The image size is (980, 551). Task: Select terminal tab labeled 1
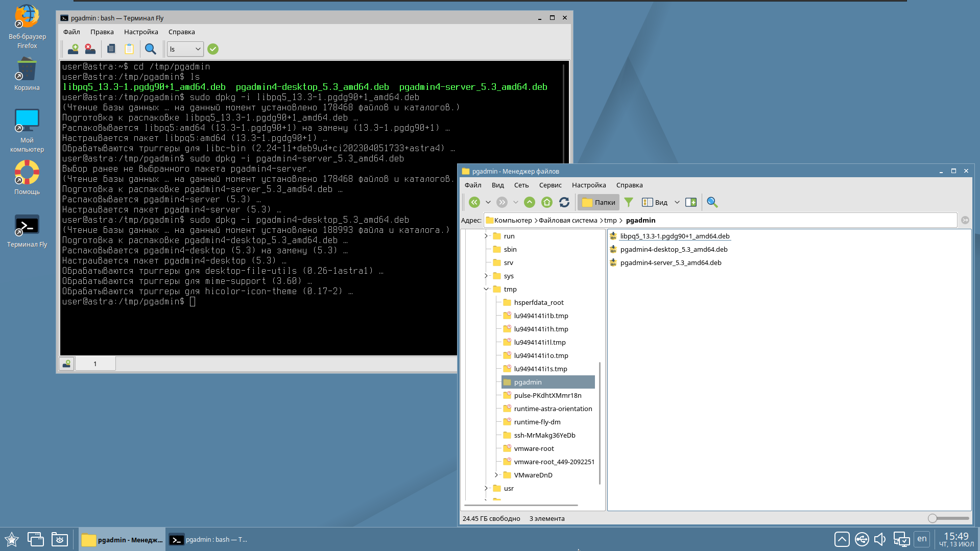pyautogui.click(x=95, y=364)
